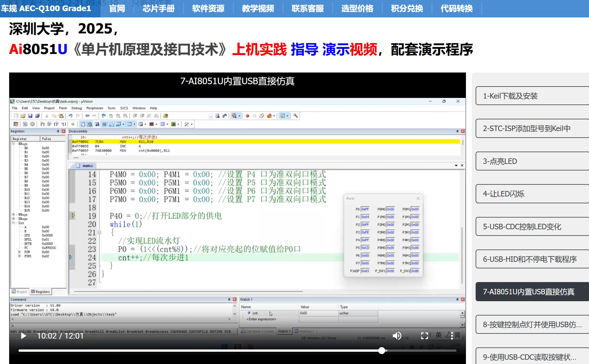
Task: Click the Run to Cursor Line icon
Action: point(64,124)
